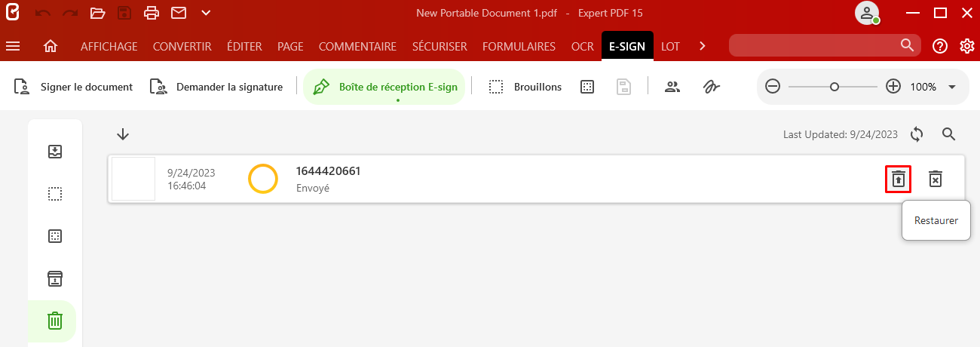
Task: Open a file with the folder icon
Action: [97, 13]
